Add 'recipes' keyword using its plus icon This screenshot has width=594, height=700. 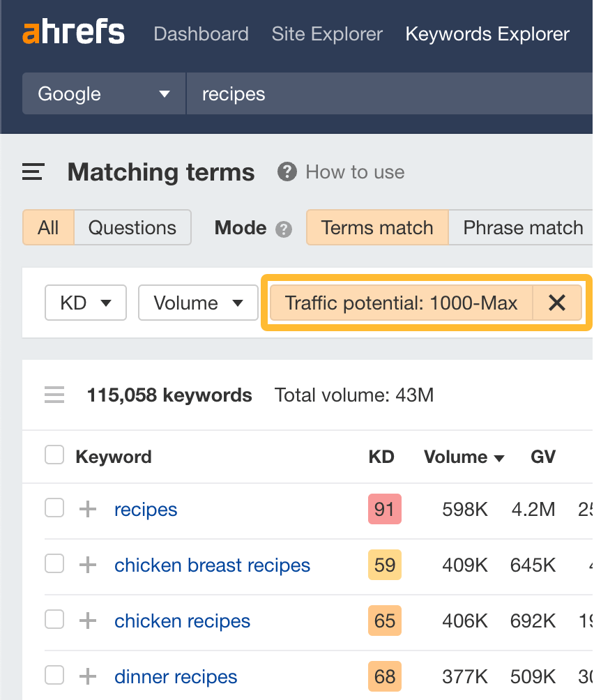point(86,509)
